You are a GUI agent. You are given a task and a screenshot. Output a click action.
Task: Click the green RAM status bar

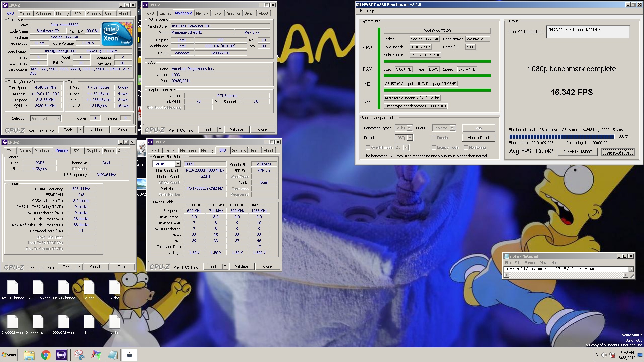coord(437,76)
